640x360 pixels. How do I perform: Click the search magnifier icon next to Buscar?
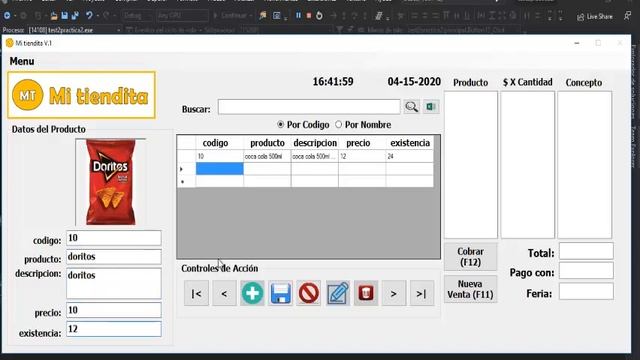click(411, 107)
